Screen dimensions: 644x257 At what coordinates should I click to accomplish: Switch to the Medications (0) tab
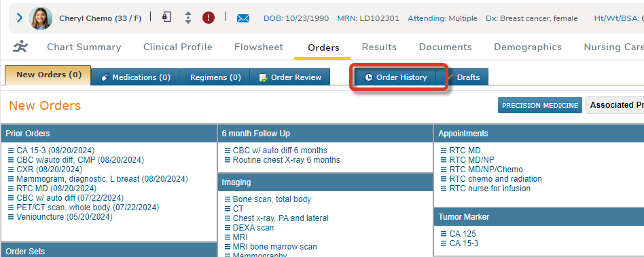coord(135,77)
